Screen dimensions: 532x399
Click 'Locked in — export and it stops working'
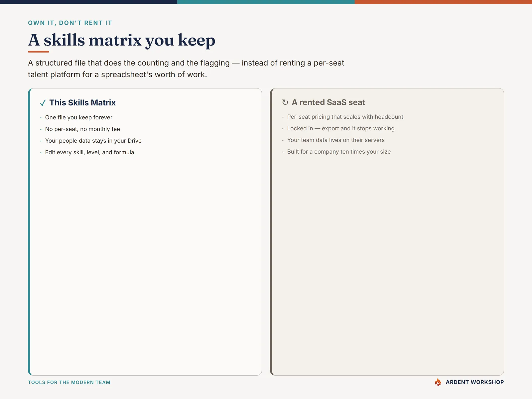point(341,128)
